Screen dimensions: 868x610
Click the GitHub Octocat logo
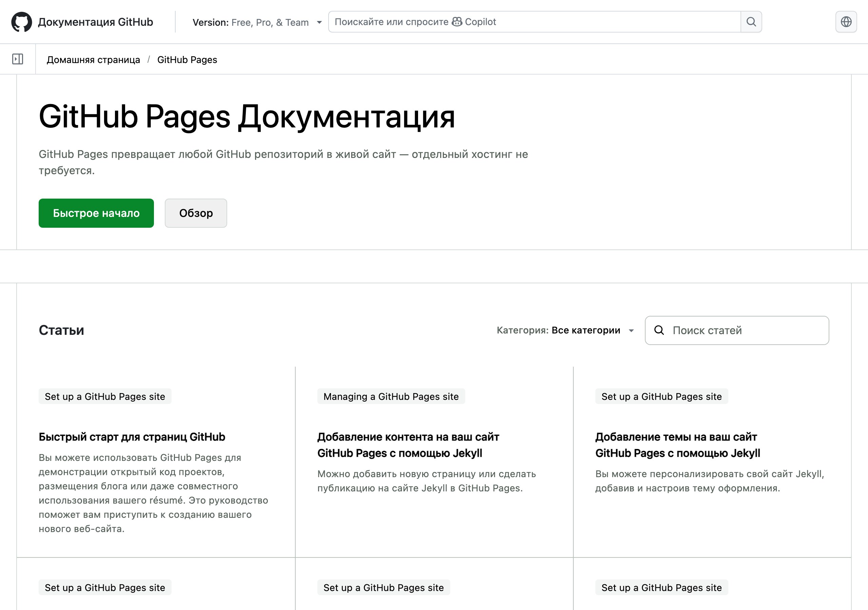point(22,22)
